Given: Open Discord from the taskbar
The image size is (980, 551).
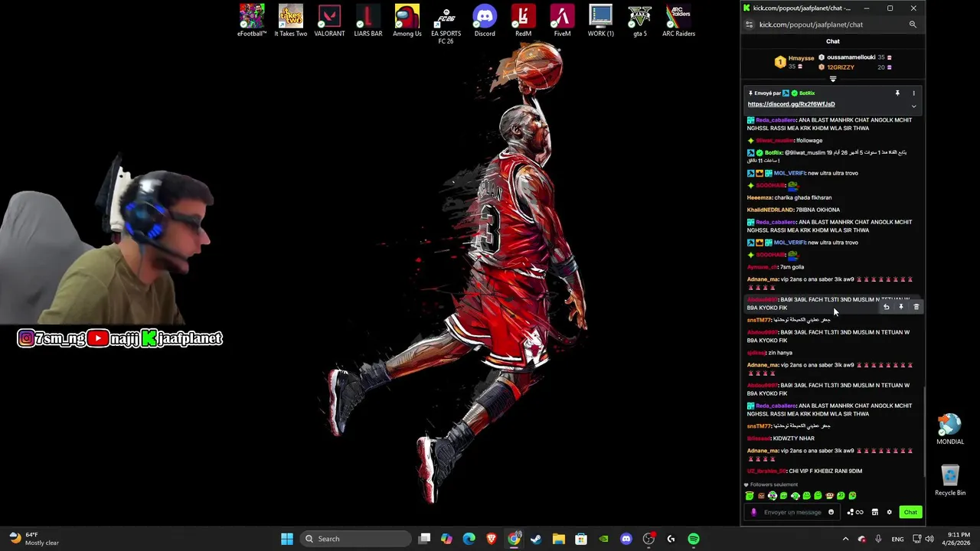Looking at the screenshot, I should click(626, 539).
